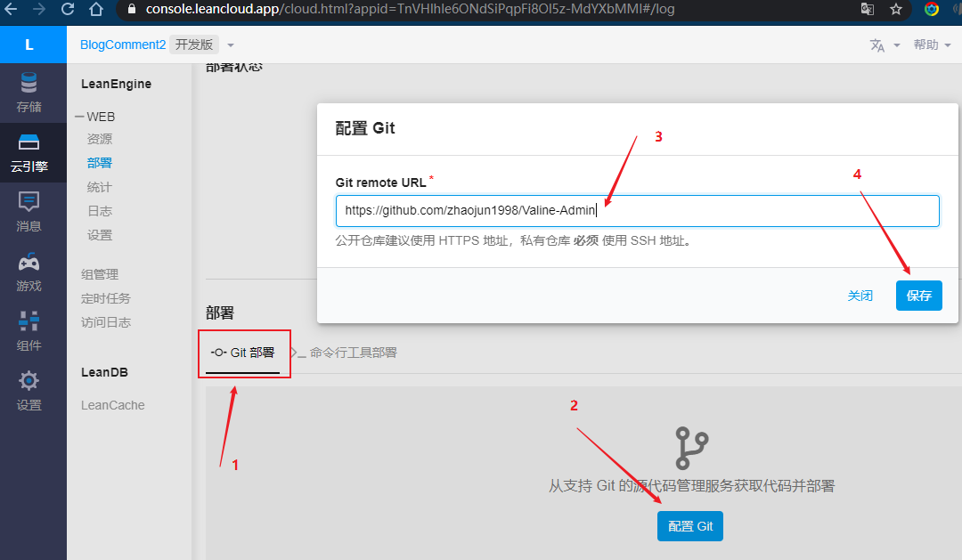The height and width of the screenshot is (560, 962).
Task: Select 部署 under WEB
Action: coord(100,163)
